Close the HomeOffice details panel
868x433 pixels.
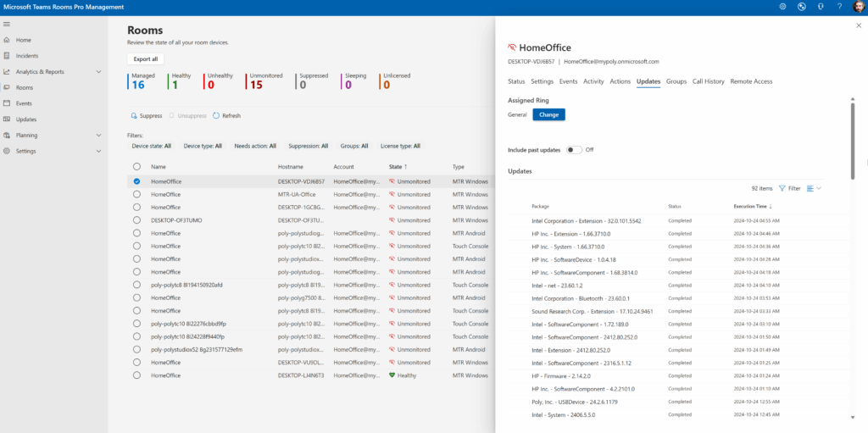click(x=858, y=25)
